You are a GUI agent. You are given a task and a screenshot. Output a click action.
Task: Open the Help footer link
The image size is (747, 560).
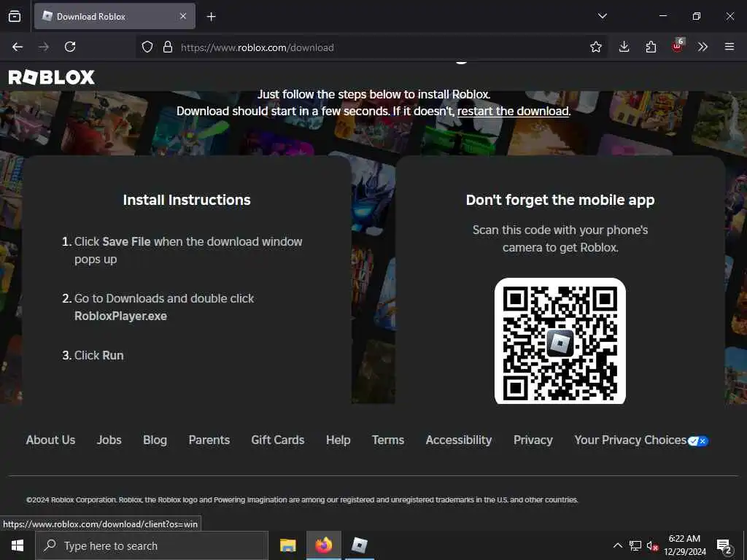pyautogui.click(x=338, y=440)
